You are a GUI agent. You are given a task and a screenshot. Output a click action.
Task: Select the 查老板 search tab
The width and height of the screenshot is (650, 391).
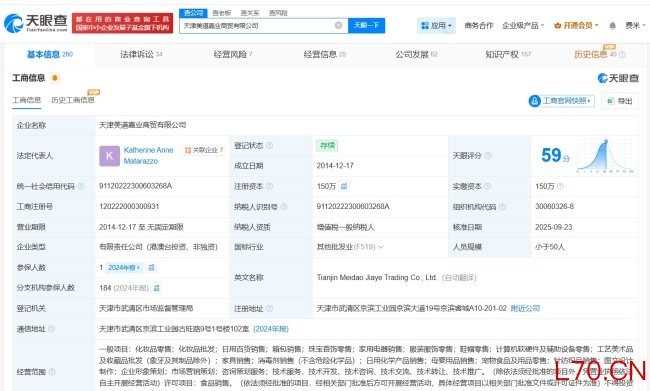point(221,13)
